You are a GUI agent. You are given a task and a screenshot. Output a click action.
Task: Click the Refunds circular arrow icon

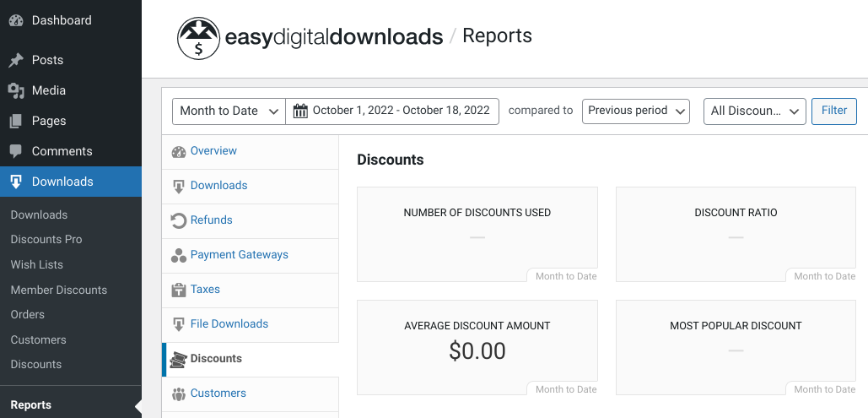[x=178, y=220]
